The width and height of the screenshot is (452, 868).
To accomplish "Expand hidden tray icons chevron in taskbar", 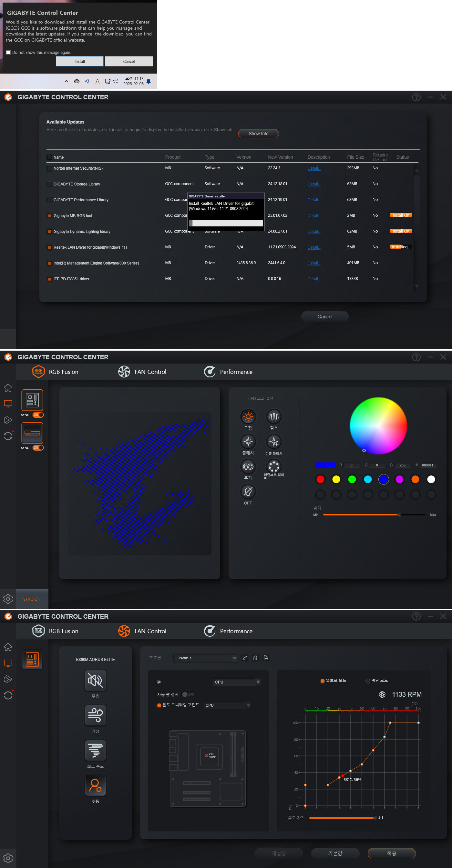I will click(67, 81).
